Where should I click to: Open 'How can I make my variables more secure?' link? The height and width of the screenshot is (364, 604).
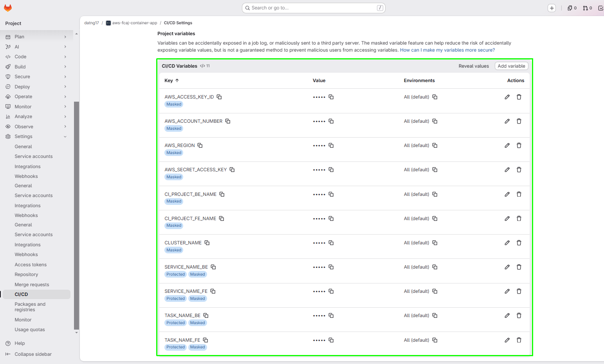[447, 50]
